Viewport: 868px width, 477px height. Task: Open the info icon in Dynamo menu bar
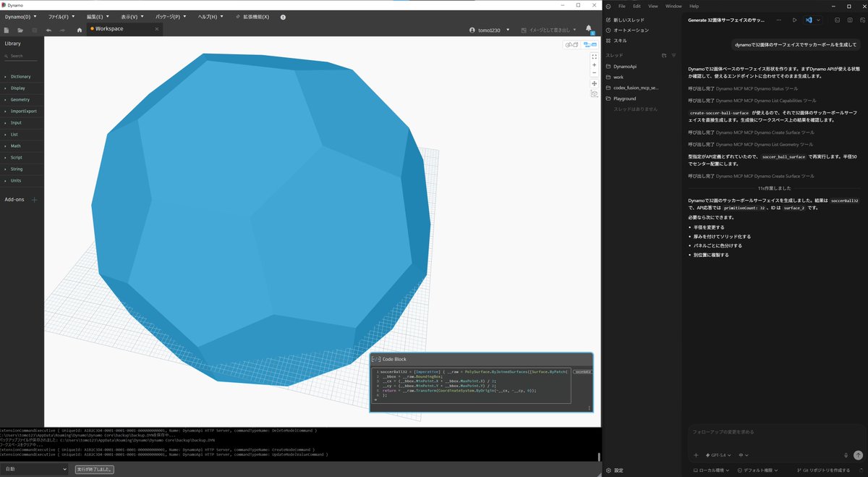[x=283, y=17]
